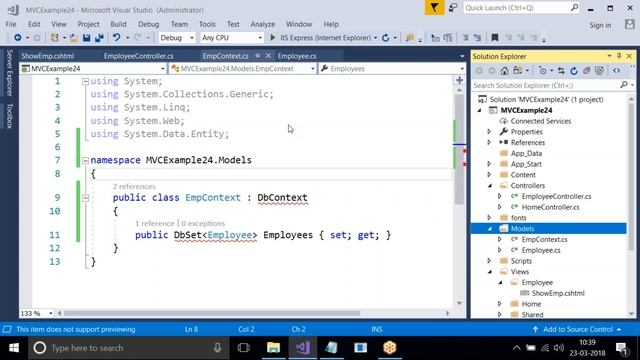Click Show All Files icon
The height and width of the screenshot is (360, 640).
click(x=599, y=71)
